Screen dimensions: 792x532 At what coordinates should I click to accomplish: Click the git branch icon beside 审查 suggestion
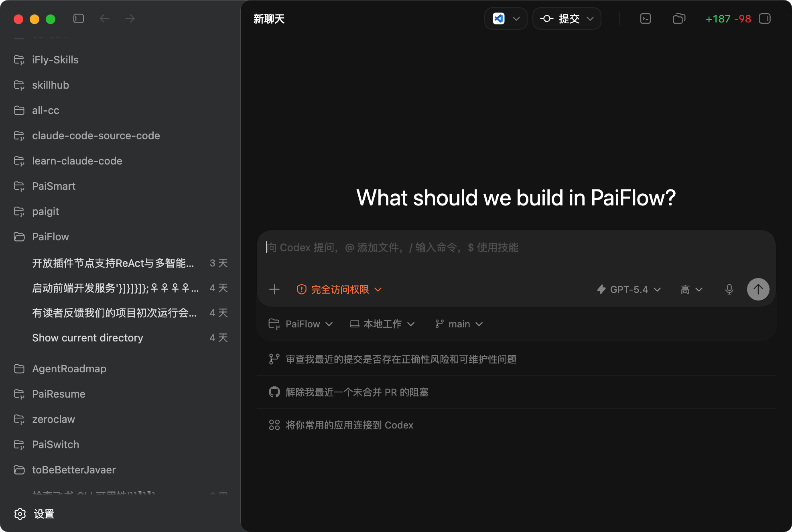[274, 359]
